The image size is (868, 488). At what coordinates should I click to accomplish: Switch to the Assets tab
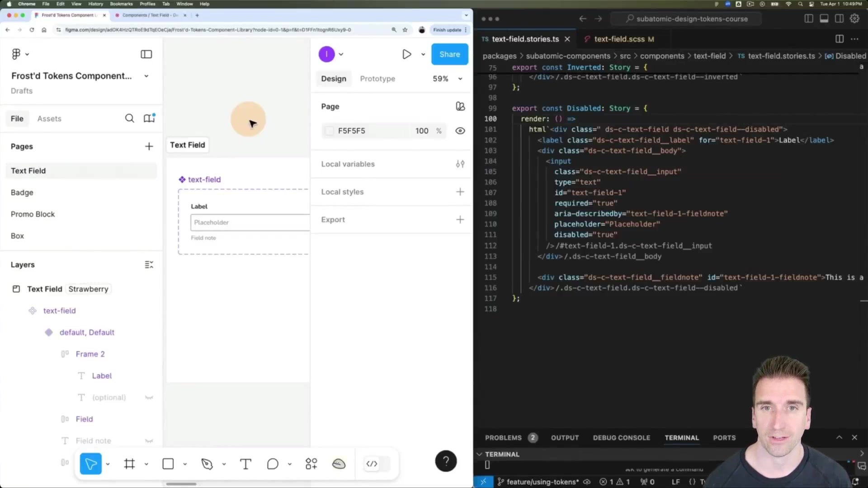49,119
